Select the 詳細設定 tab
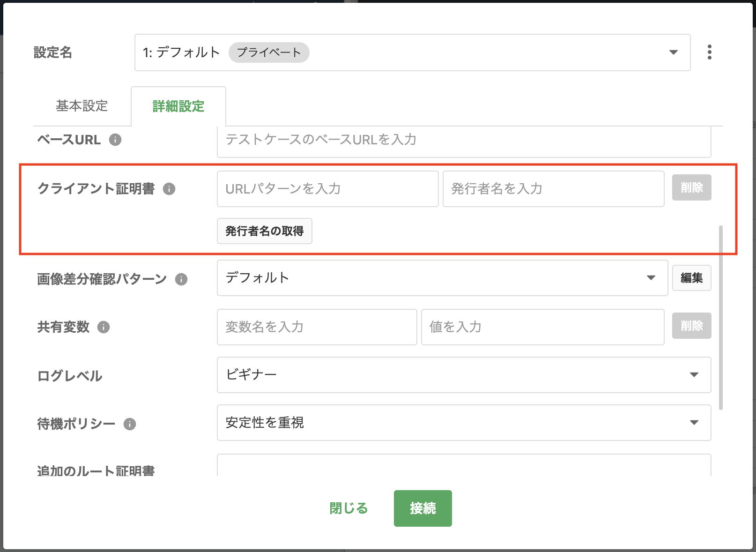Viewport: 756px width, 552px height. pyautogui.click(x=178, y=106)
